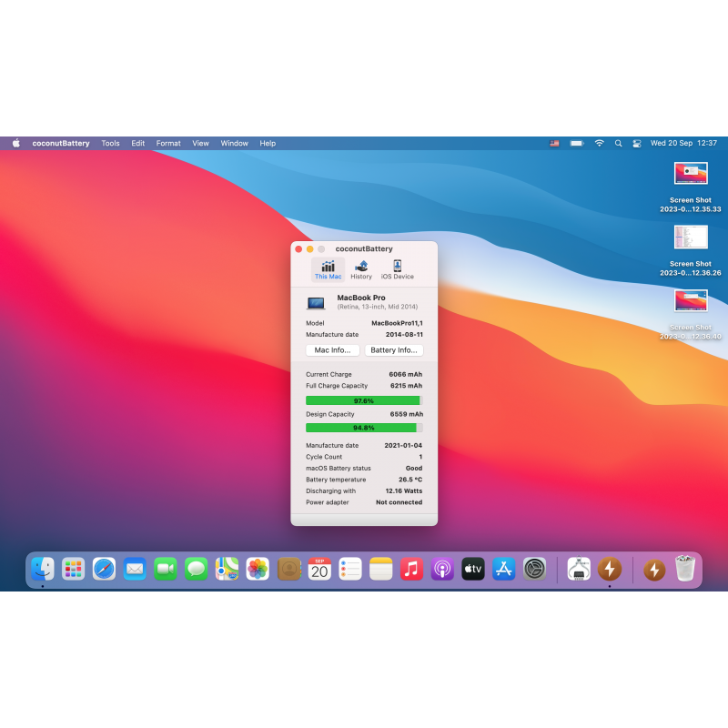The image size is (728, 728).
Task: Open the iOS Device tab
Action: (x=397, y=269)
